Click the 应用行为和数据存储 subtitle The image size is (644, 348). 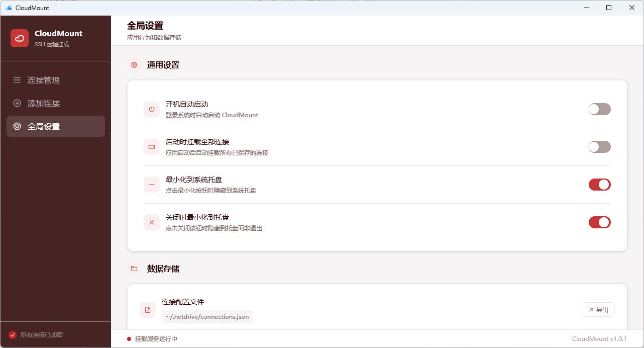tap(154, 38)
